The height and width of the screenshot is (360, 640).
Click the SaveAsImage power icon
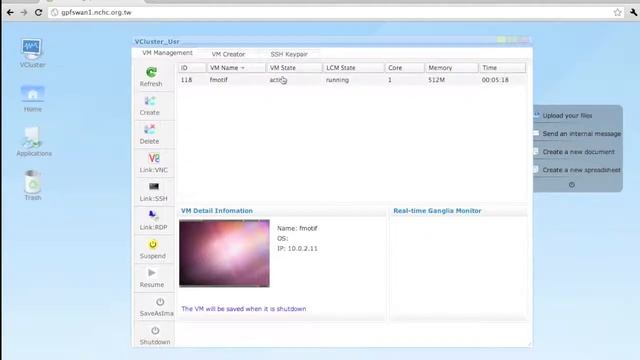[160, 302]
